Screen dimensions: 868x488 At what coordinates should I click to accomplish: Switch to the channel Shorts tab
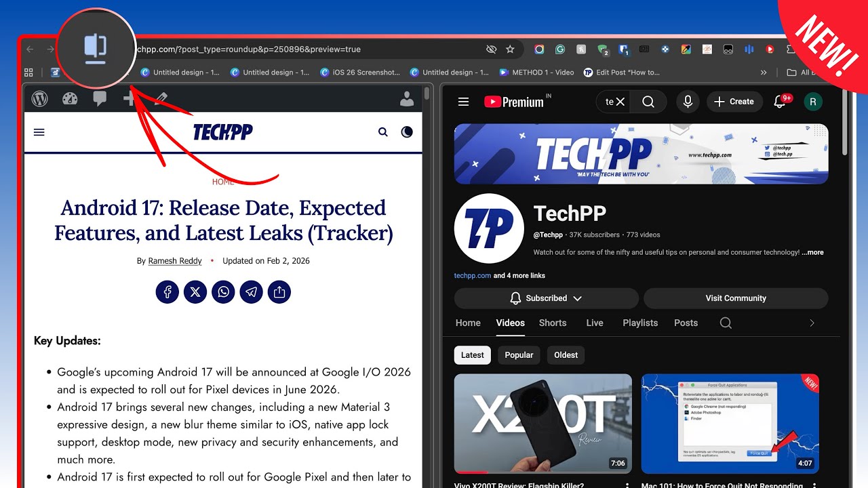pos(553,323)
